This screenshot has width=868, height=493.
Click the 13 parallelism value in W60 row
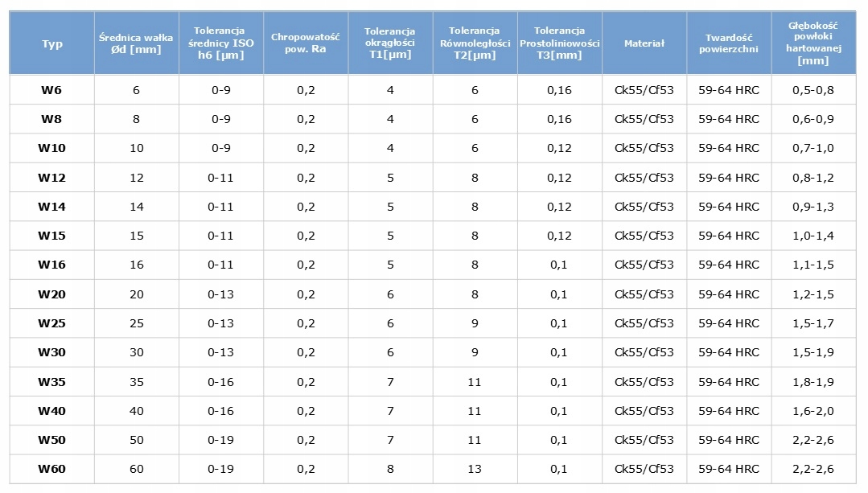tap(475, 469)
